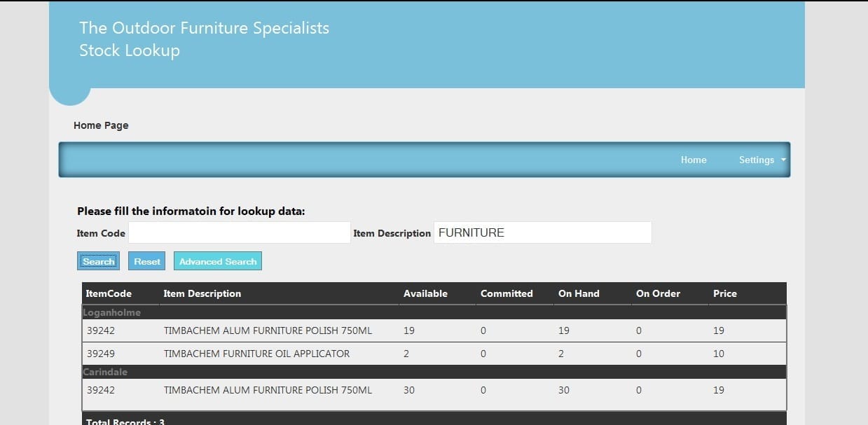Sort by the Price column header

[724, 293]
